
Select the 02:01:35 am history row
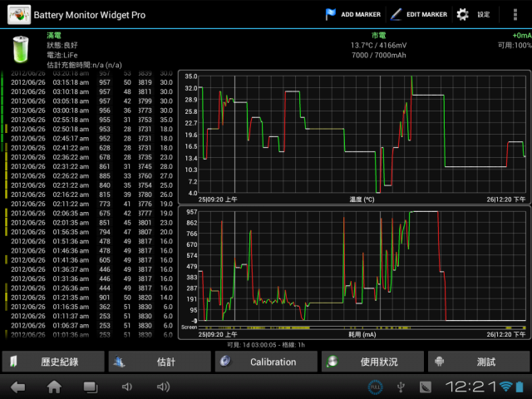(90, 223)
